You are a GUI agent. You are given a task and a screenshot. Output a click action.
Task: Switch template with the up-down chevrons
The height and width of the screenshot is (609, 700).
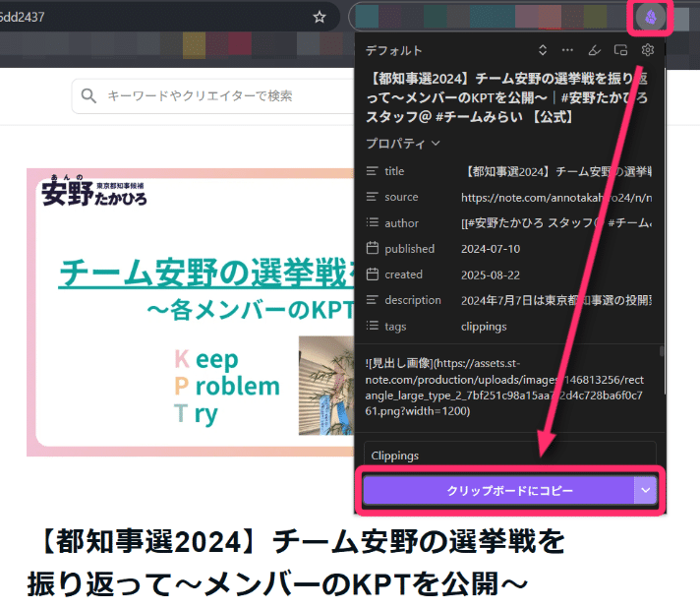point(543,50)
